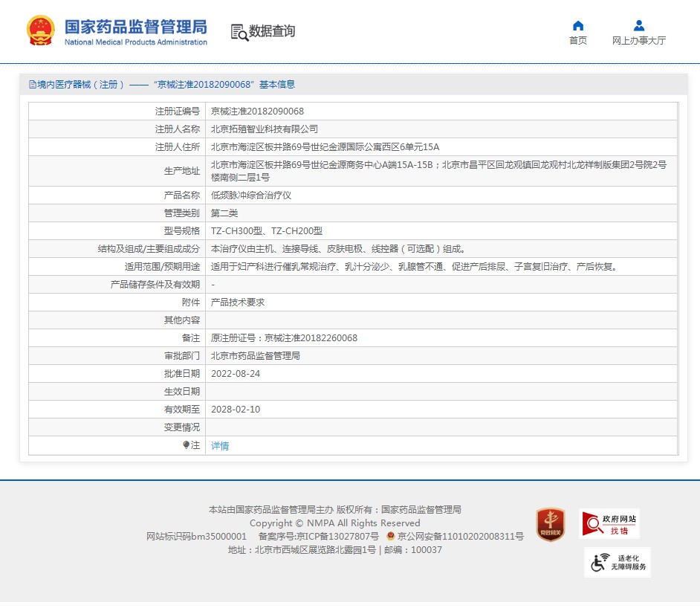Image resolution: width=700 pixels, height=611 pixels.
Task: Open 网上办事大厅 user icon
Action: click(x=639, y=25)
